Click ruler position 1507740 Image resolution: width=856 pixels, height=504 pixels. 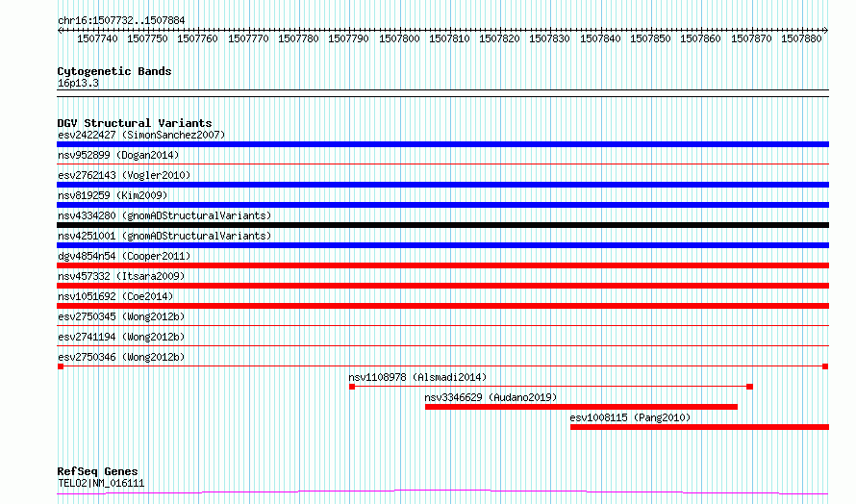pos(97,38)
